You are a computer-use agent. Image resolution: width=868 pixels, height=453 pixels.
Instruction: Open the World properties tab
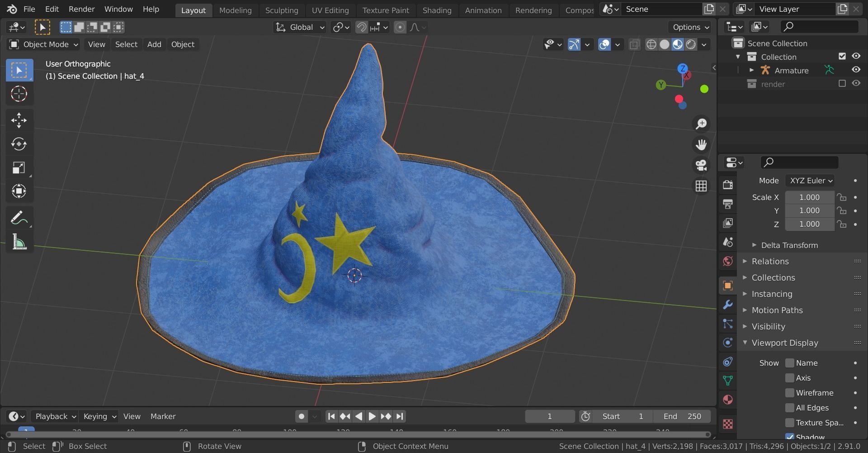[x=728, y=261]
